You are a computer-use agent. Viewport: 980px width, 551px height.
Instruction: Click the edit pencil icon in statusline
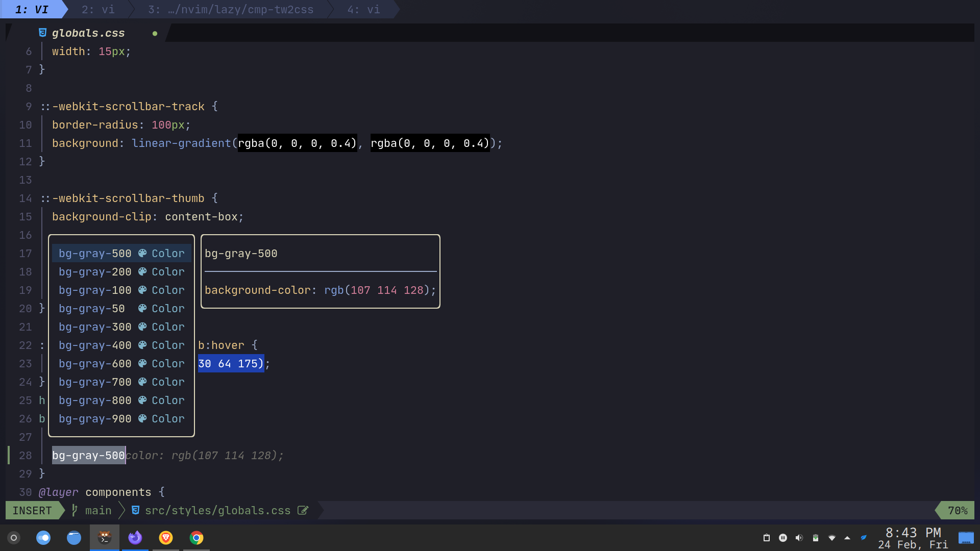303,510
